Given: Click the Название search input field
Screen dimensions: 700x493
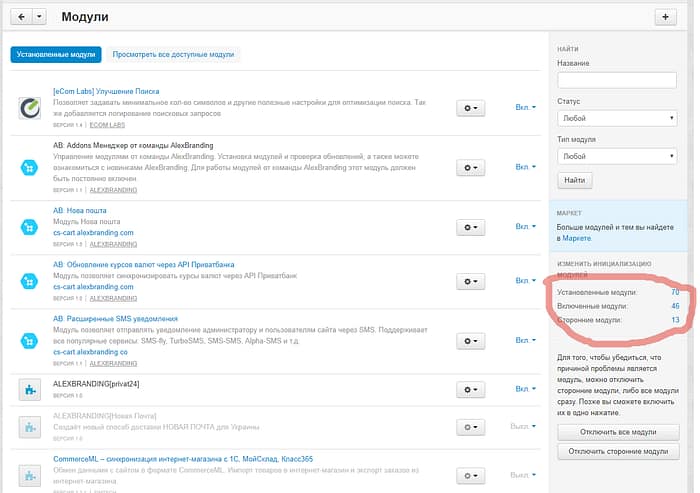Looking at the screenshot, I should click(616, 80).
